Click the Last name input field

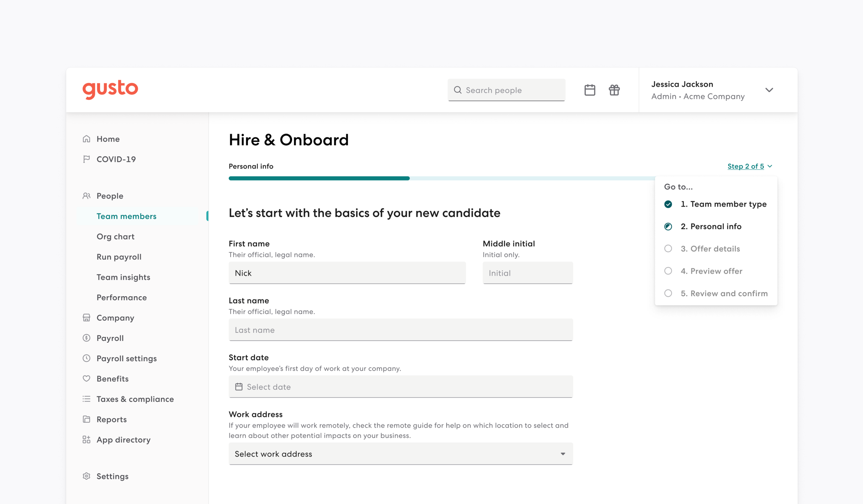click(x=400, y=330)
